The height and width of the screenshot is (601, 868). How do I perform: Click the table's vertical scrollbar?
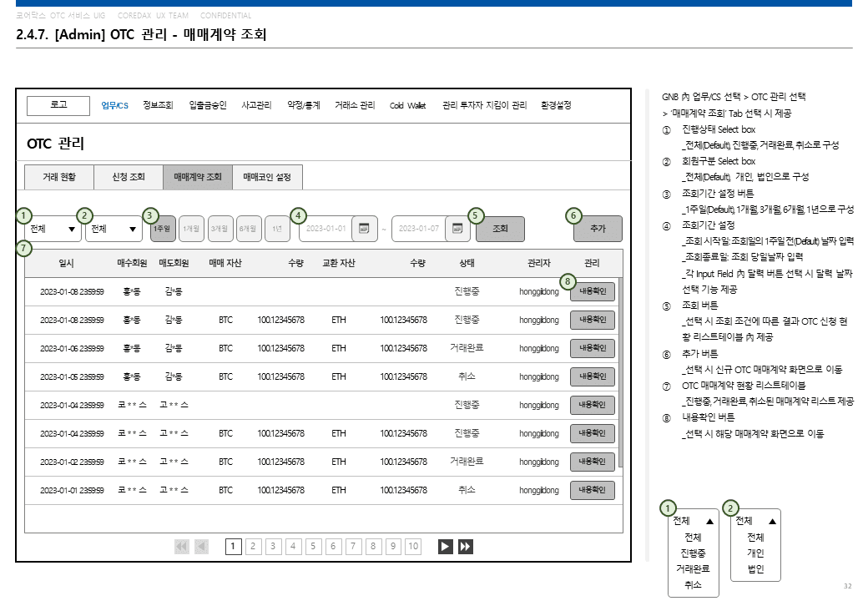[x=621, y=374]
